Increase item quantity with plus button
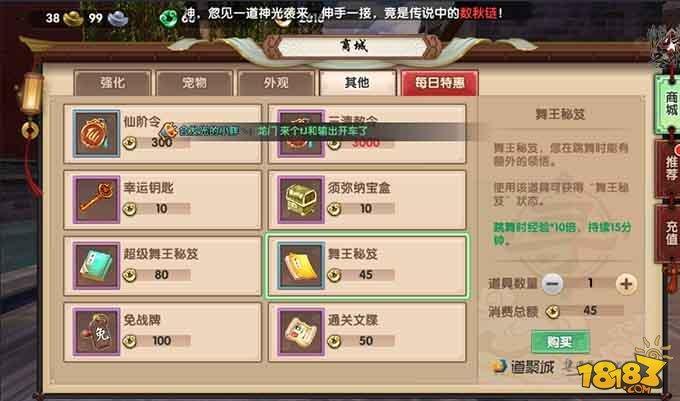Screen dimensions: 680x401 pyautogui.click(x=626, y=284)
